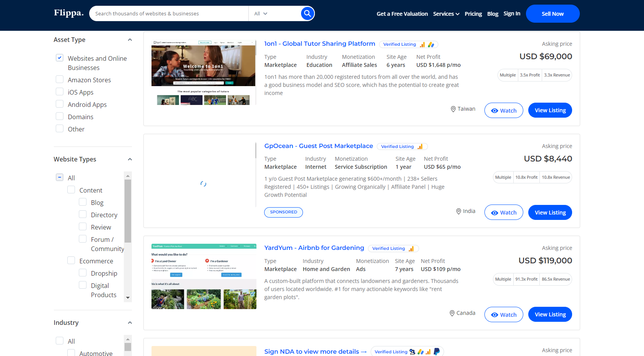644x356 pixels.
Task: Open Get a Free Valuation
Action: coord(402,14)
